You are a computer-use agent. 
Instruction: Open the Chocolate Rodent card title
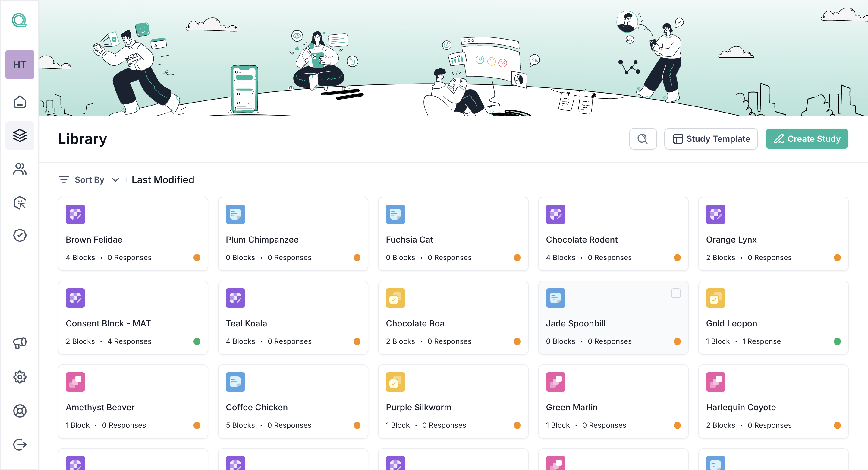click(x=582, y=240)
